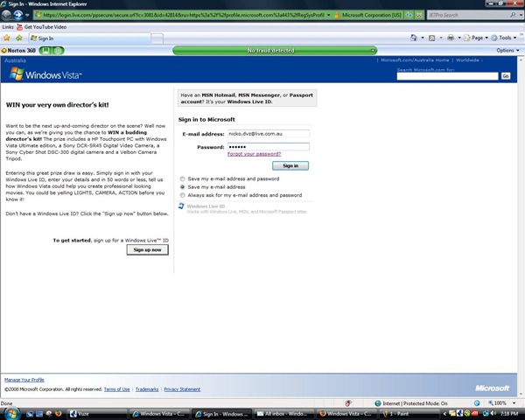Stop loading with the red X icon

click(419, 15)
